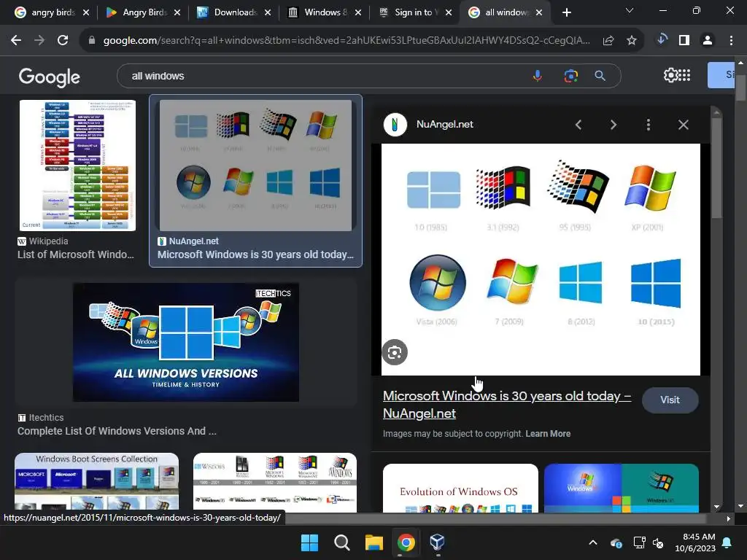Screen dimensions: 747x560
Task: Click NuAngel.net source in preview header
Action: 444,124
